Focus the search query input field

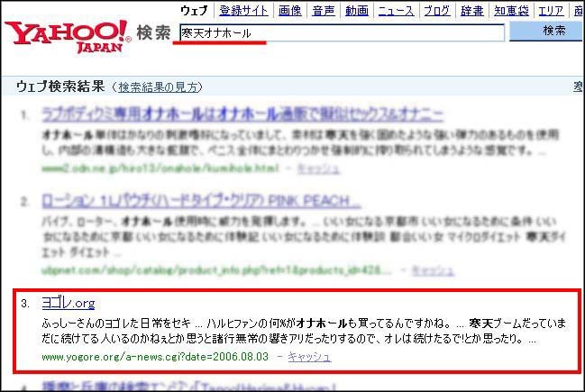coord(342,32)
